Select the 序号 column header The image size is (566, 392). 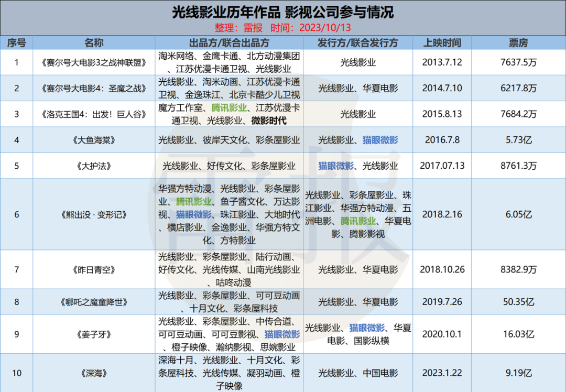pyautogui.click(x=16, y=42)
